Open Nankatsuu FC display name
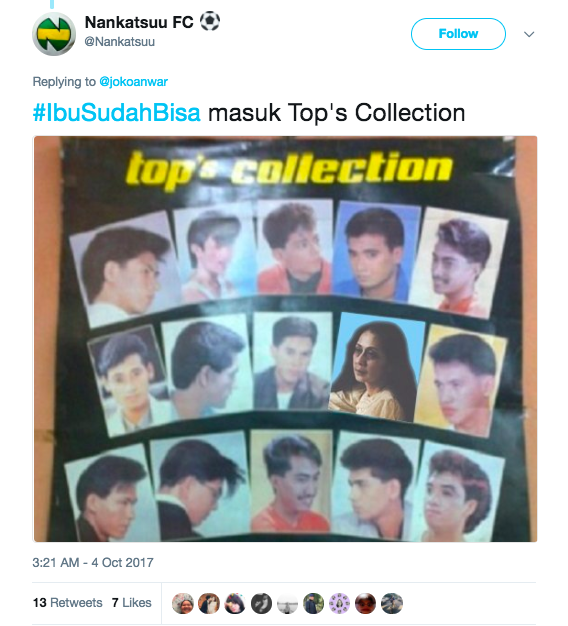568x626 pixels. click(x=139, y=22)
